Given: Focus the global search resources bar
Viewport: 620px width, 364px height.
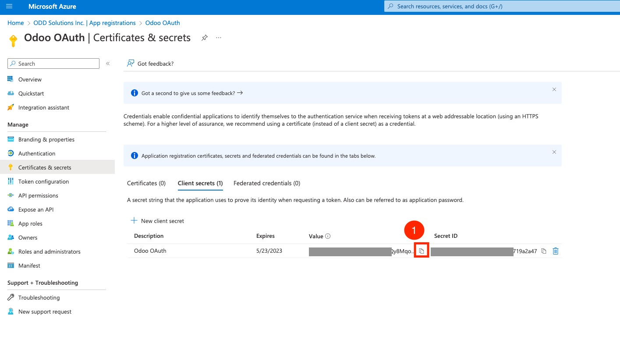Looking at the screenshot, I should click(x=502, y=7).
